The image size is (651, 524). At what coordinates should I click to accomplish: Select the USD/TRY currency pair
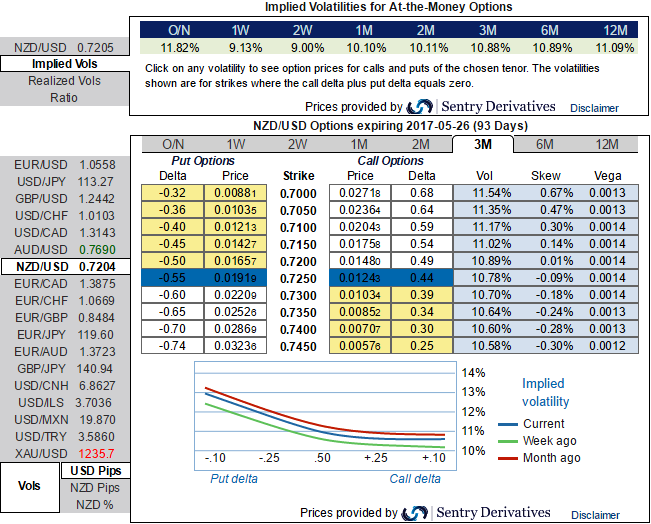point(65,437)
